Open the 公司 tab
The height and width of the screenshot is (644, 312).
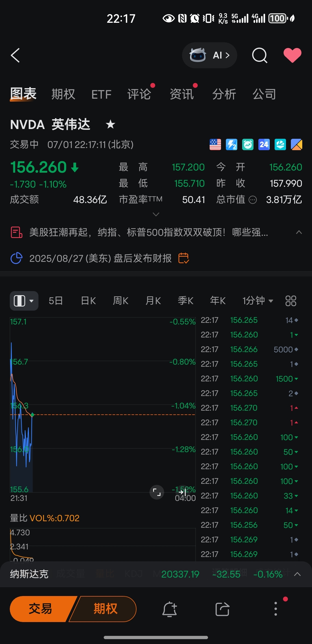pyautogui.click(x=264, y=94)
